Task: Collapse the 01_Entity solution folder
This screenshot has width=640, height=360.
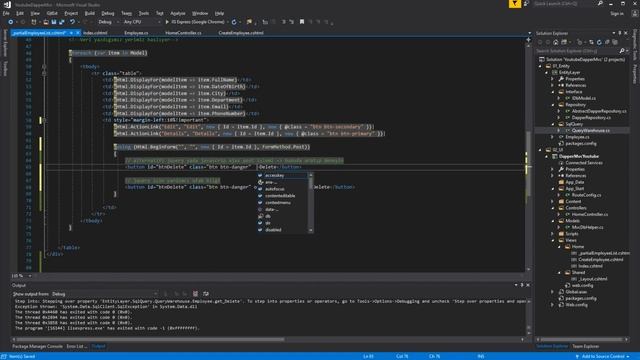Action: coord(540,66)
